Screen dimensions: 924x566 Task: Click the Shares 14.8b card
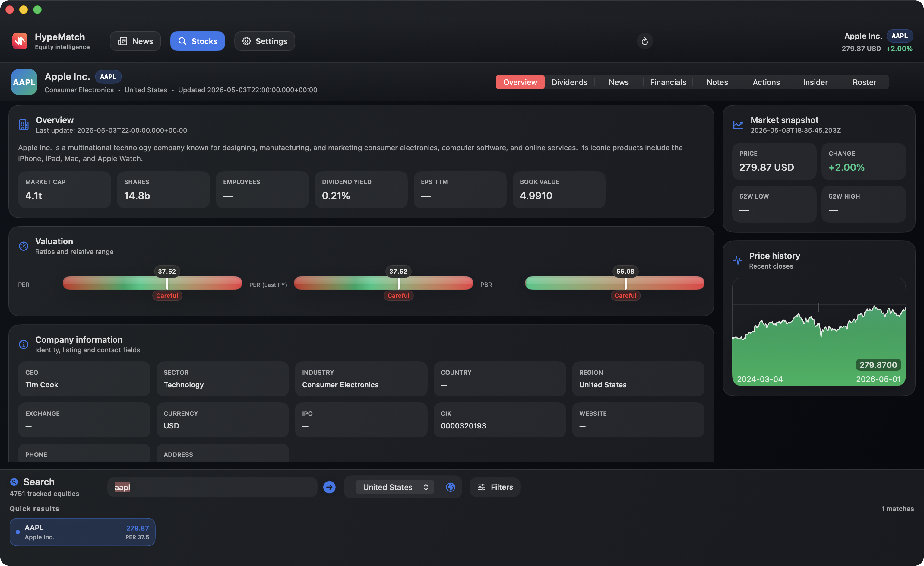pyautogui.click(x=163, y=190)
